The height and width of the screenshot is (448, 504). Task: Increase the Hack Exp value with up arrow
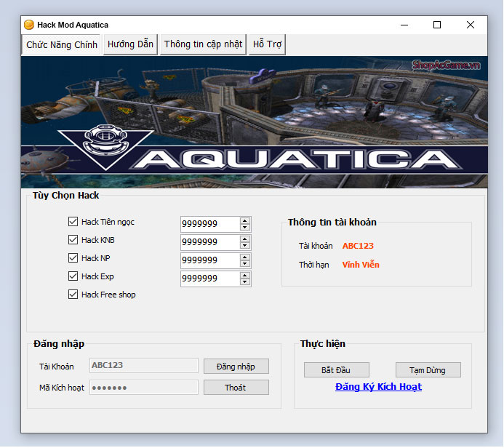(245, 276)
